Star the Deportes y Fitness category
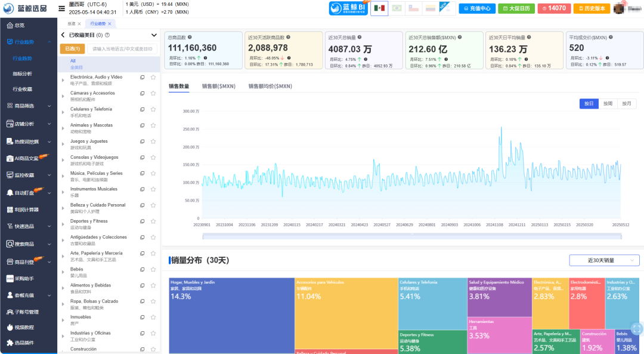 (153, 221)
